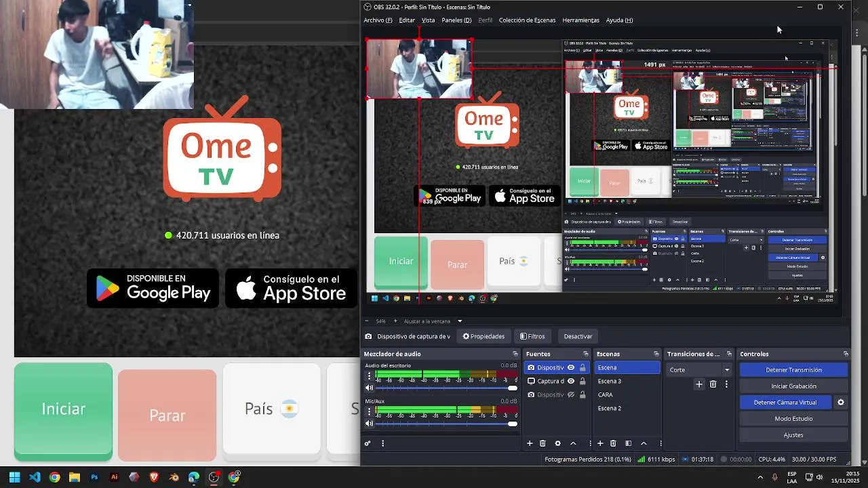Mute Mic/Aux speaker icon
This screenshot has height=488, width=868.
coord(369,424)
